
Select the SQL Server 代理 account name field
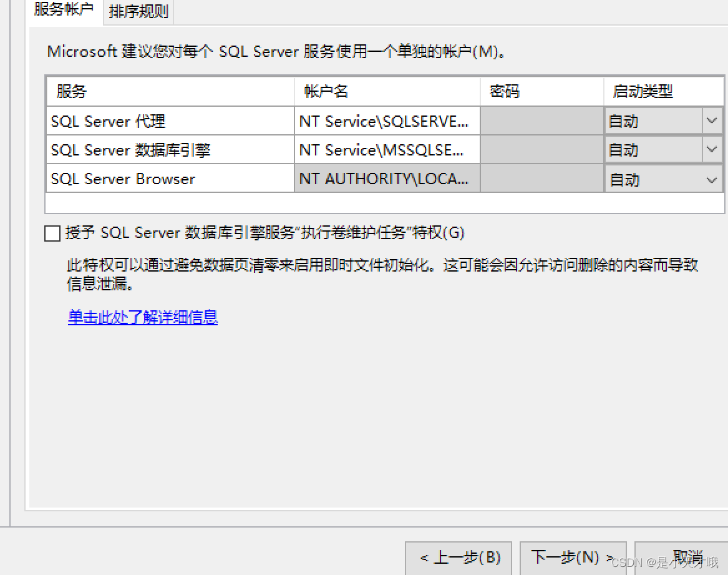pyautogui.click(x=386, y=120)
